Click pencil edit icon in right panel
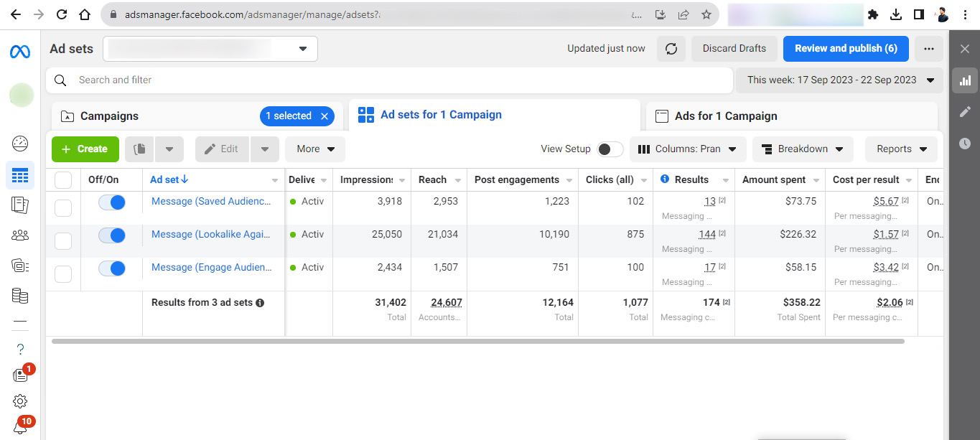The width and height of the screenshot is (980, 440). (965, 112)
